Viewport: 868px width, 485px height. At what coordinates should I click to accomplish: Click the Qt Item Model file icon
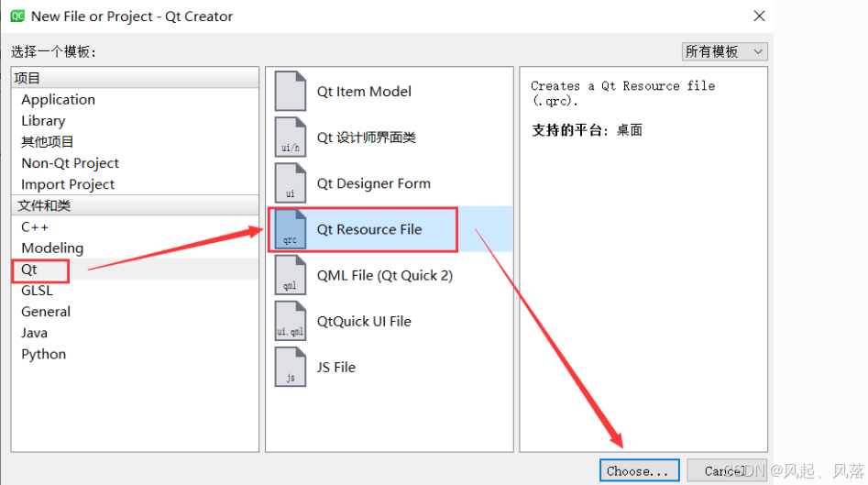click(x=290, y=92)
